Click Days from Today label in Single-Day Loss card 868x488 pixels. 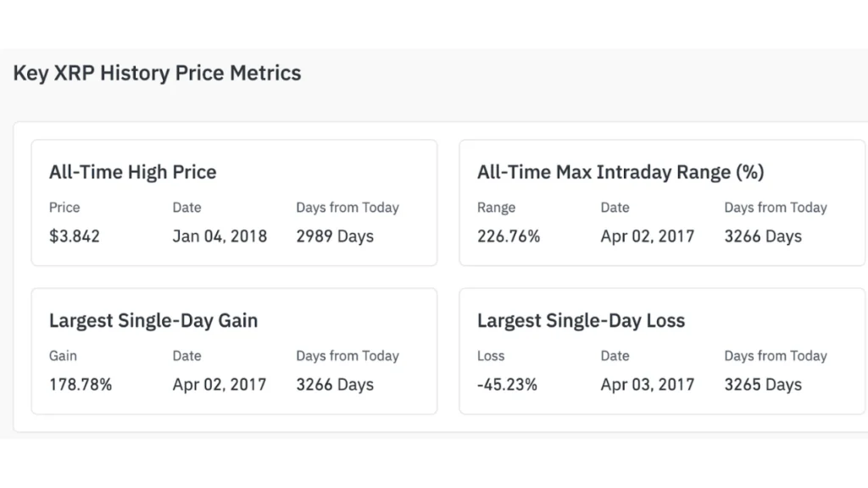[x=775, y=357]
